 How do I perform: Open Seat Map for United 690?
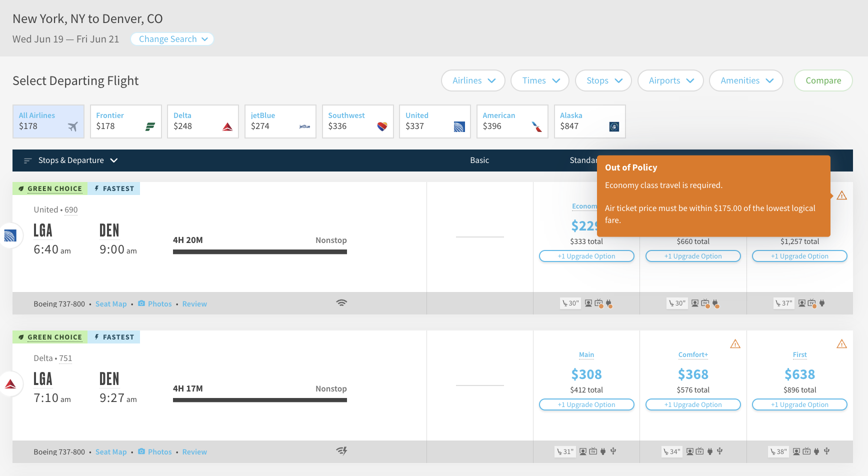[x=111, y=304]
